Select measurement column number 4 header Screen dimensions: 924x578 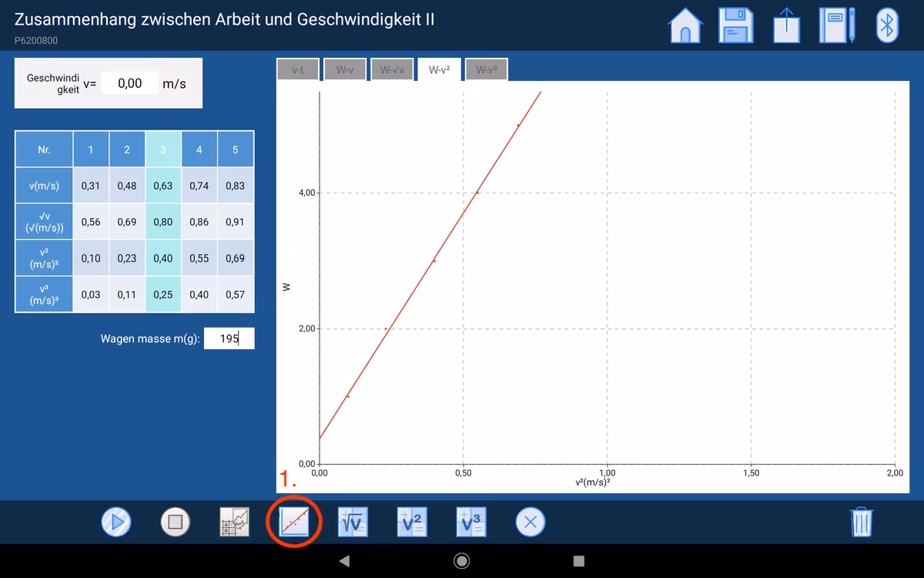[199, 150]
